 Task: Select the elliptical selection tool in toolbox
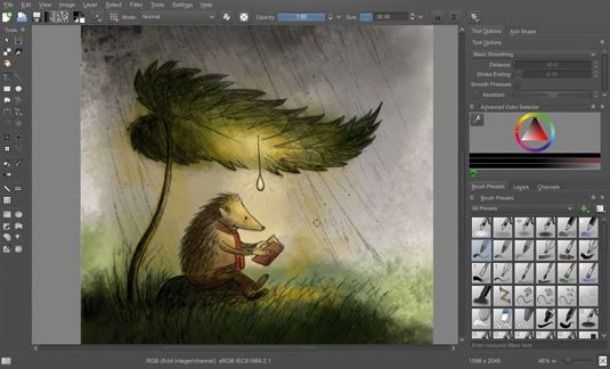pyautogui.click(x=18, y=214)
